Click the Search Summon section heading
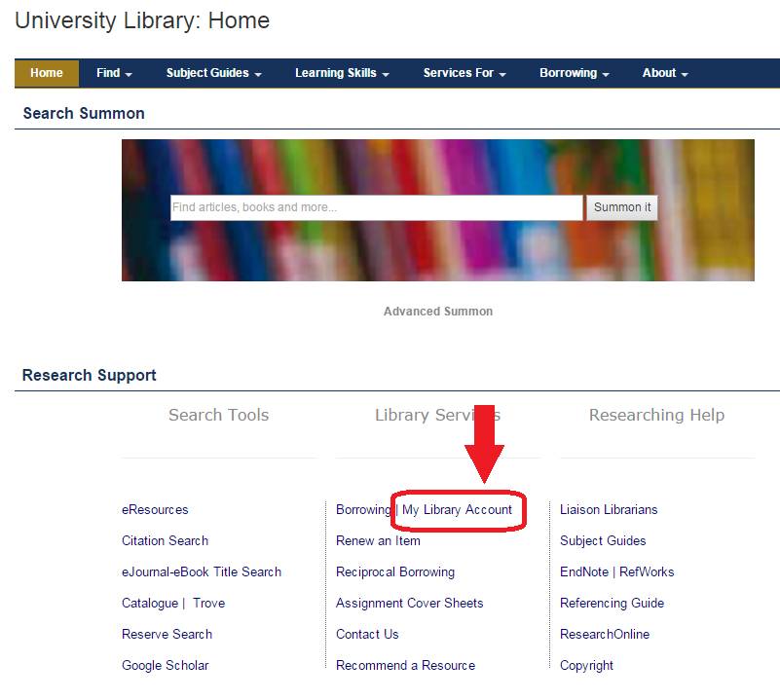780x700 pixels. coord(84,114)
